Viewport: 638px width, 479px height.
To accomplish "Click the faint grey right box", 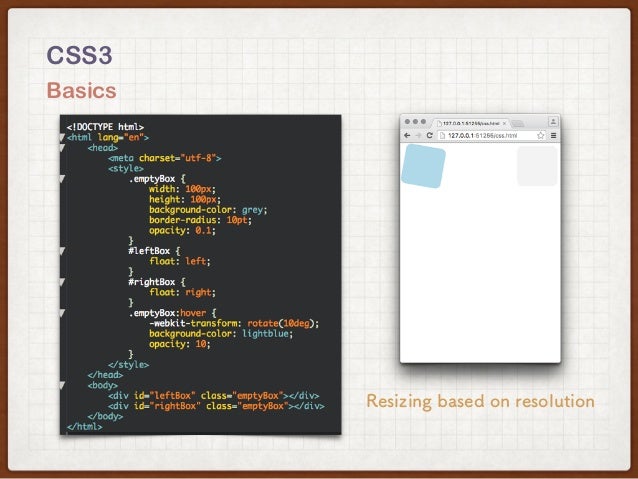I will (x=537, y=166).
